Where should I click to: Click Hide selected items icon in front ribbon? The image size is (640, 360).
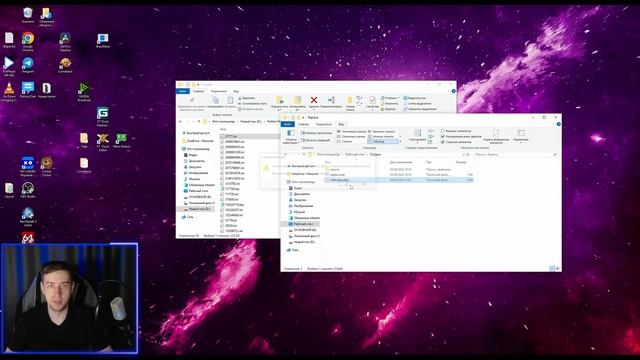[x=496, y=133]
